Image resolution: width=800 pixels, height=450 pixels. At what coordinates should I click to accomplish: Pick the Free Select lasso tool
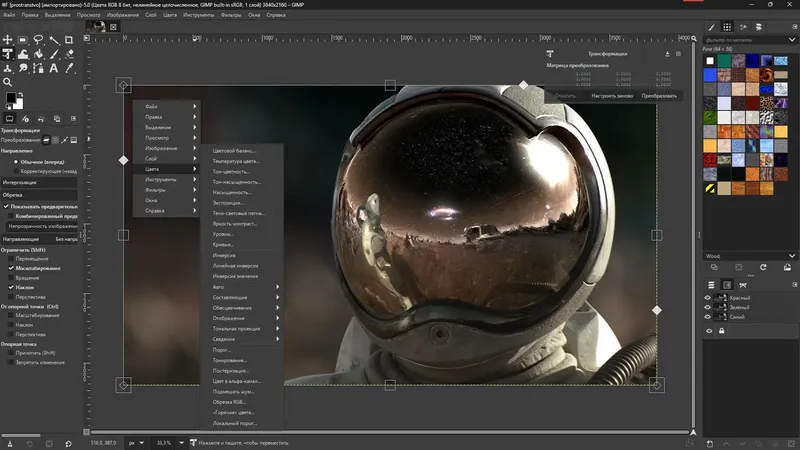click(38, 40)
